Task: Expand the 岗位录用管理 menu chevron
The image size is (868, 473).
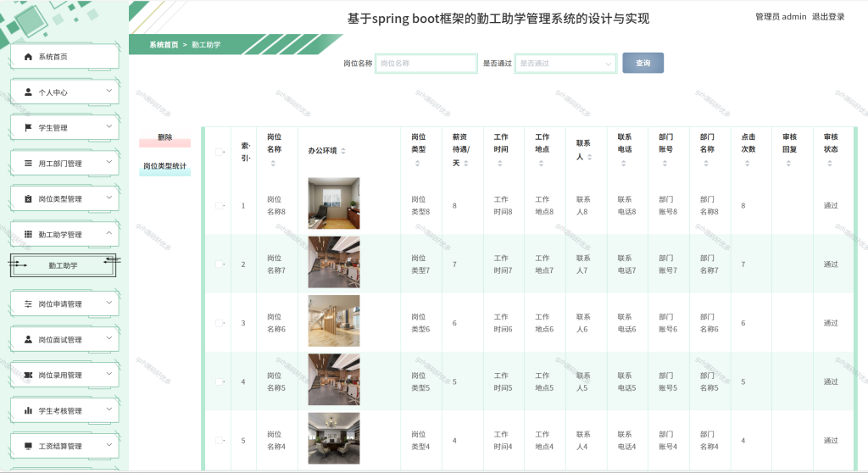Action: 109,373
